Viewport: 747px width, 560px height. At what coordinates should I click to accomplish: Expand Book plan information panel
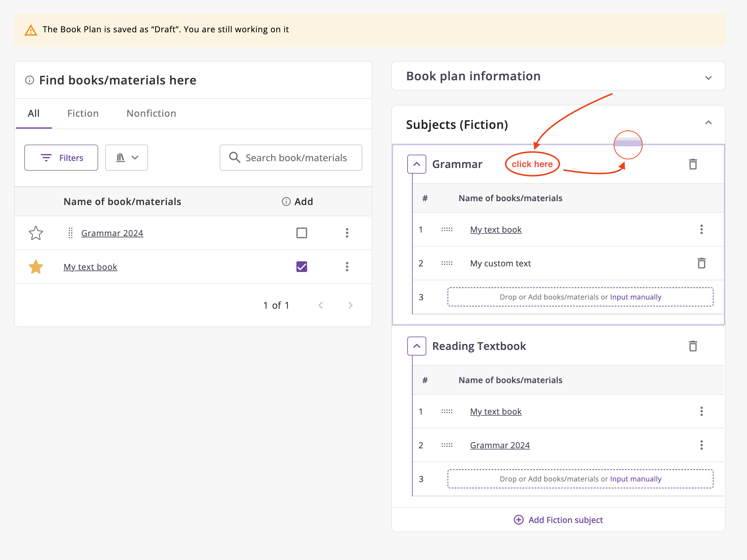coord(708,77)
